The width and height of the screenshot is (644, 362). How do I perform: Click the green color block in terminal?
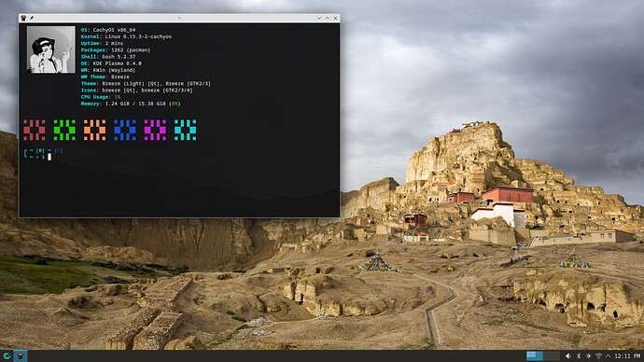(x=64, y=130)
